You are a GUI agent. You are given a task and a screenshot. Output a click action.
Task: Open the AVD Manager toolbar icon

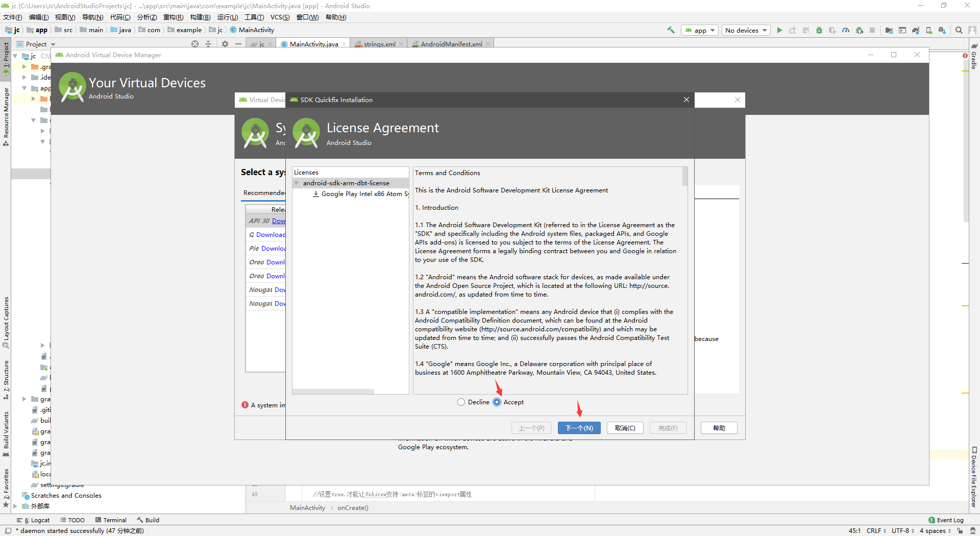tap(929, 30)
